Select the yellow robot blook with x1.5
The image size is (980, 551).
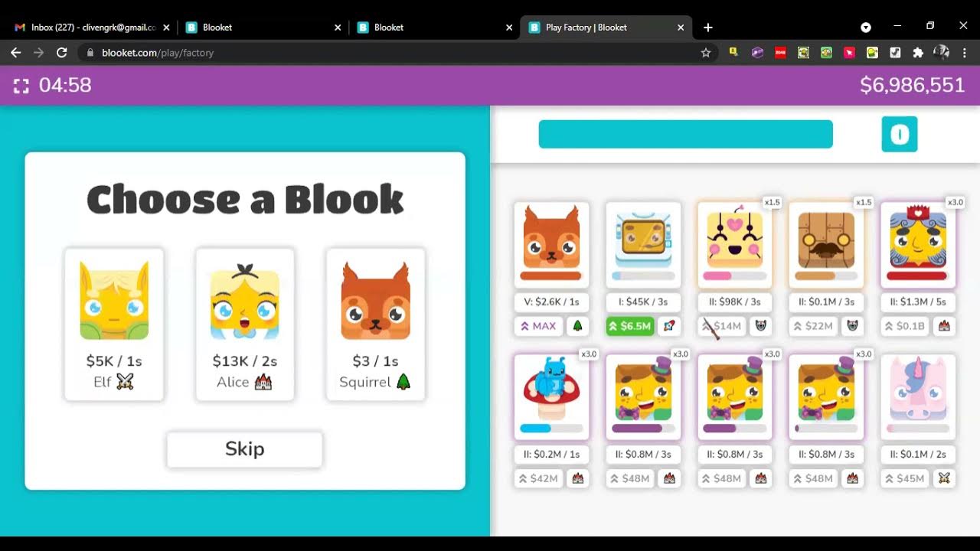point(735,245)
